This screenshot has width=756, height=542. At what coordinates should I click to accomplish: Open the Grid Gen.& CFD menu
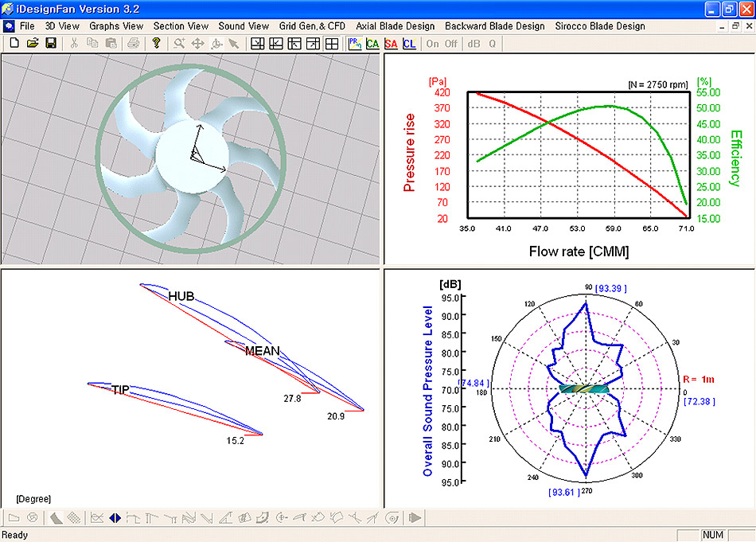coord(312,26)
